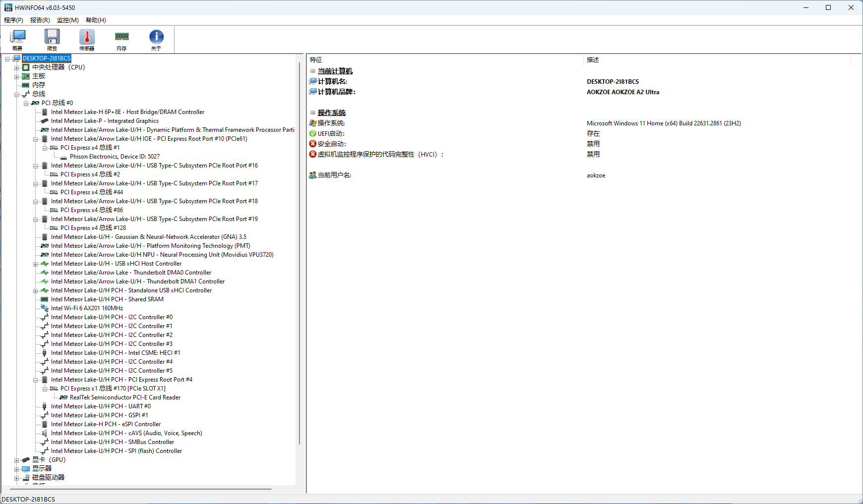Select Gaussian & Neural-Network Accelerator (GNA) 3.5
This screenshot has height=504, width=863.
(x=149, y=237)
